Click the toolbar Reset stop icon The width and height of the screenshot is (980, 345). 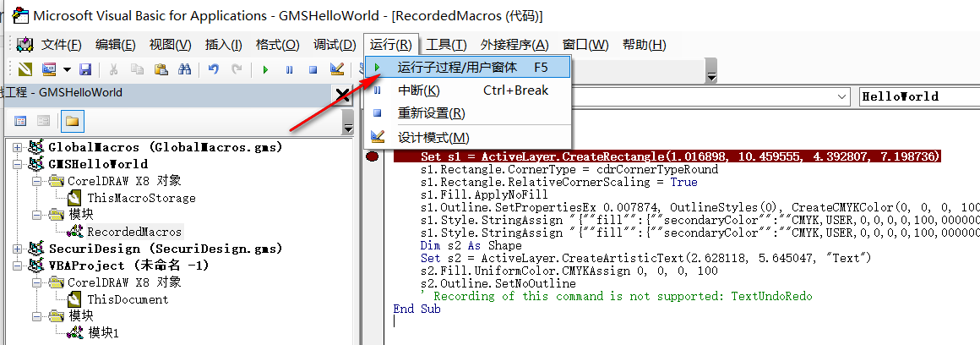313,70
